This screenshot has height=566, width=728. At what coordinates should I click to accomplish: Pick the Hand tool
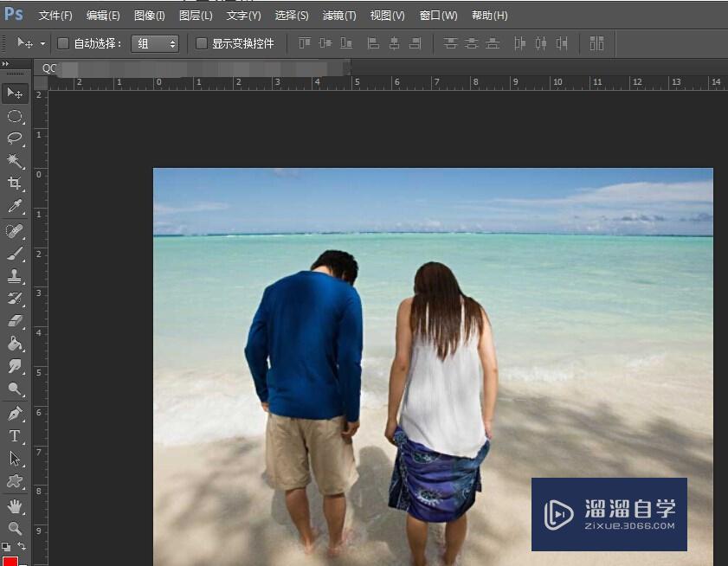15,505
